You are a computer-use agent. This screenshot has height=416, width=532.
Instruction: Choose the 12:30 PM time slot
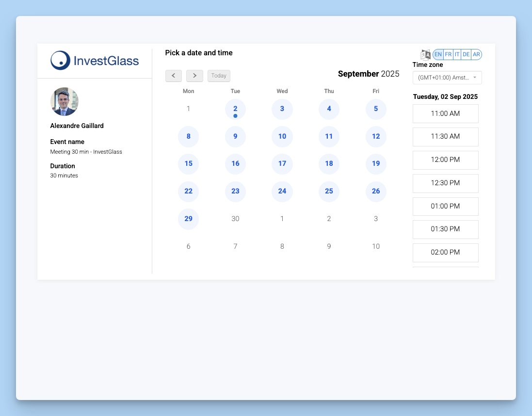tap(445, 183)
